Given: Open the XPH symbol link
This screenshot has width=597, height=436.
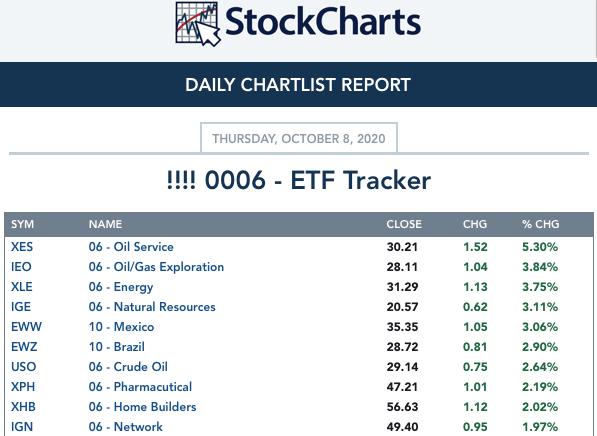Looking at the screenshot, I should tap(23, 387).
